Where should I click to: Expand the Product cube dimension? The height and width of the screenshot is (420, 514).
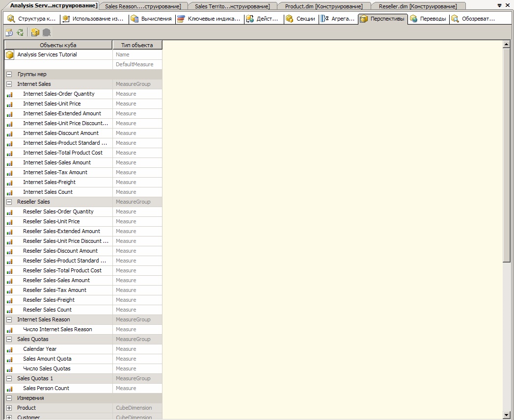click(9, 408)
